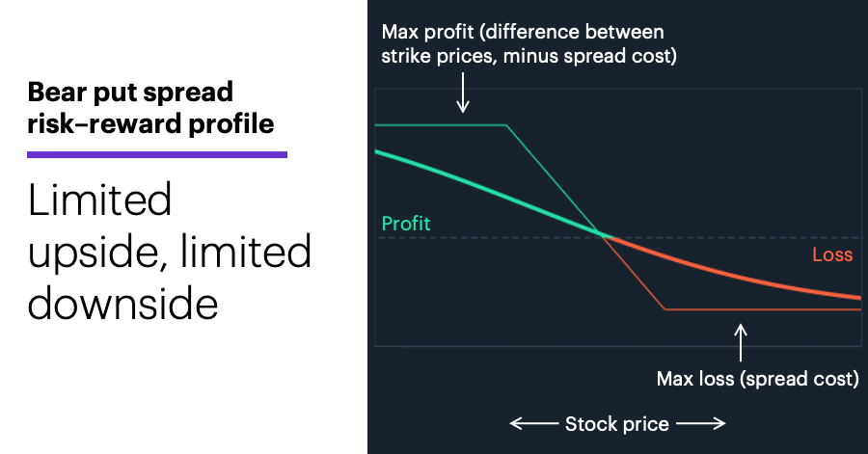868x454 pixels.
Task: Click the risk-reward profile title line
Action: [x=150, y=123]
